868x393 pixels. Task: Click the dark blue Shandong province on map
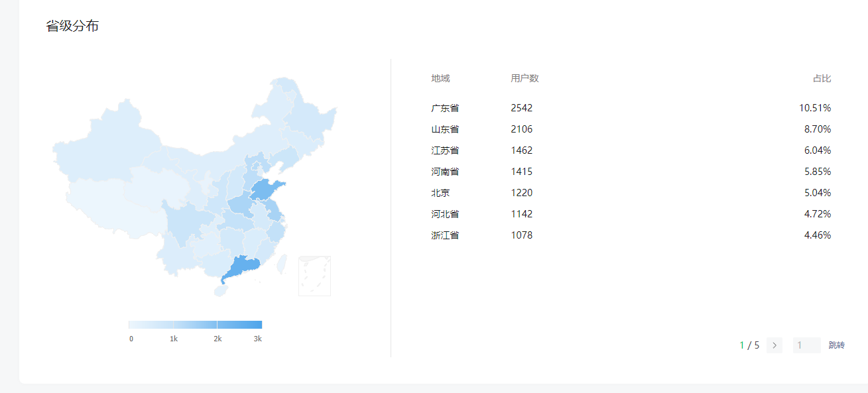click(265, 190)
